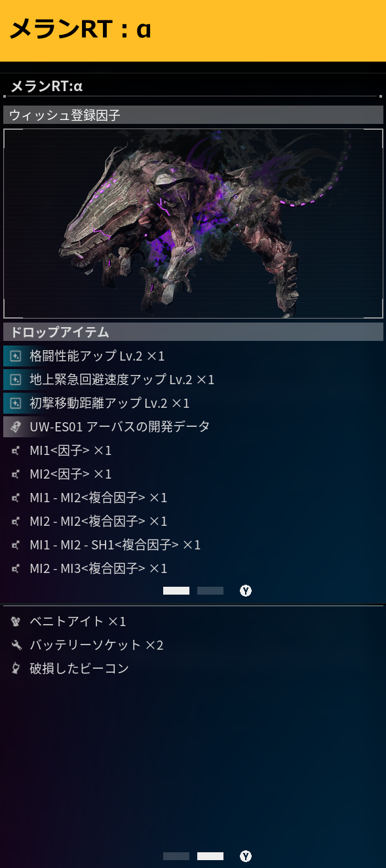Click the 初撃移動距離アップ module icon
386x868 pixels.
click(x=16, y=403)
